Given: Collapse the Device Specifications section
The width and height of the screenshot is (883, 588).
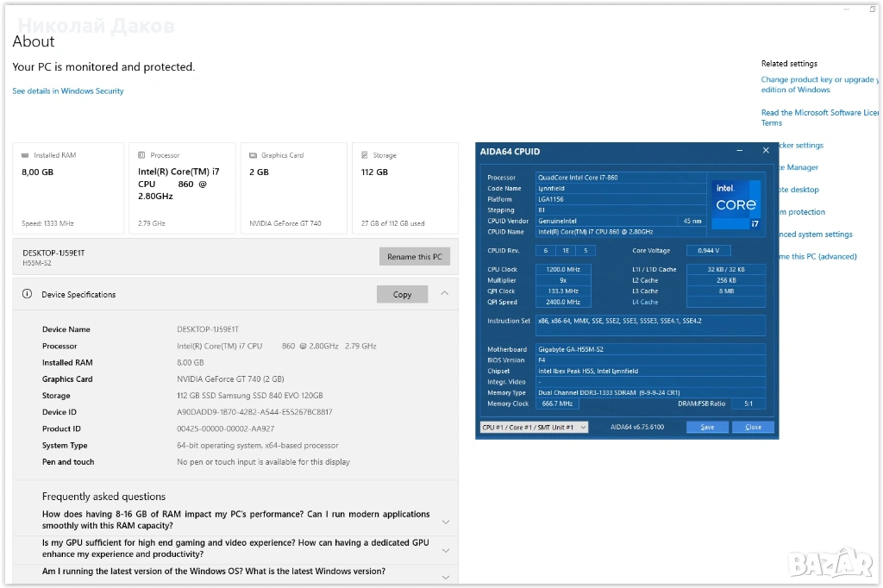Looking at the screenshot, I should tap(444, 294).
